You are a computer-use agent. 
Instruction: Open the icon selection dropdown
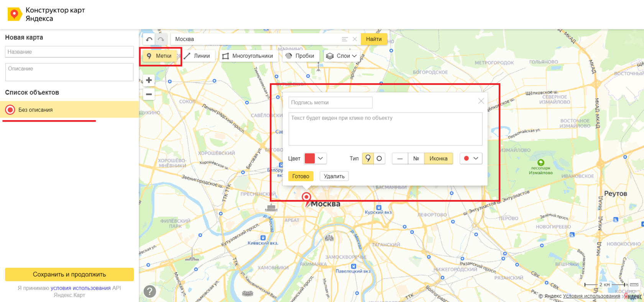471,158
